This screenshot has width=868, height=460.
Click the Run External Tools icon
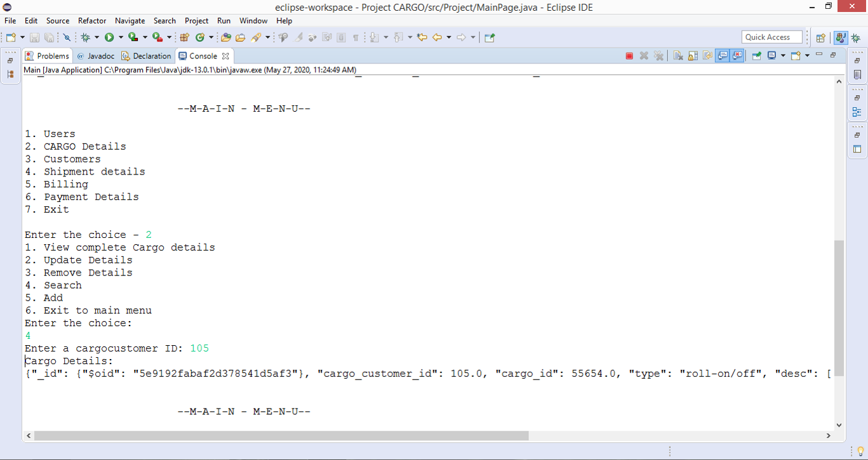(157, 37)
